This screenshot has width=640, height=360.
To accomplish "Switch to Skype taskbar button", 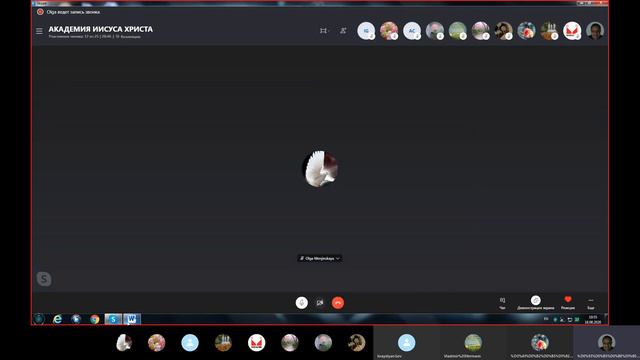I will point(113,319).
